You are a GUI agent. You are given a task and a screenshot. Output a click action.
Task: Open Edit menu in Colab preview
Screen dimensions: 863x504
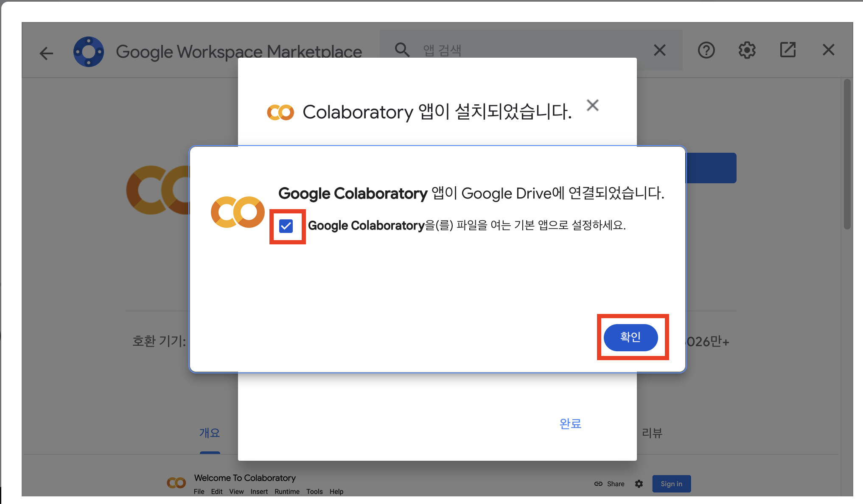click(217, 491)
